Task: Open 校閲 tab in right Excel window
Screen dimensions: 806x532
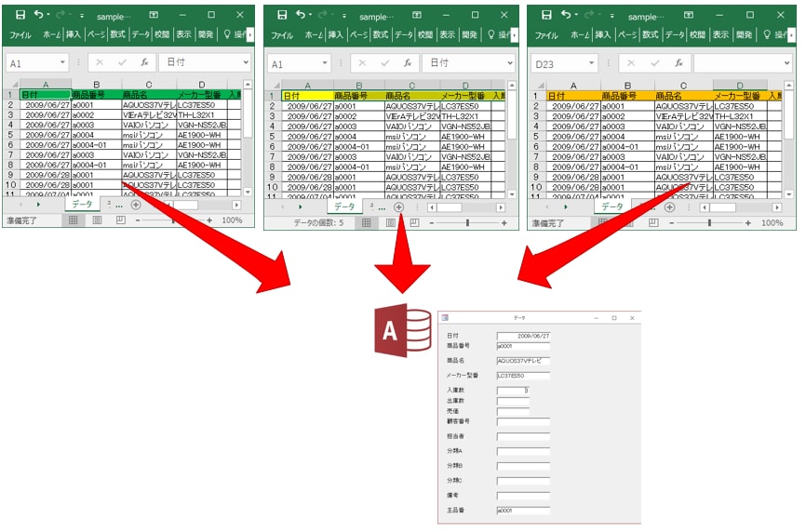Action: pyautogui.click(x=697, y=35)
